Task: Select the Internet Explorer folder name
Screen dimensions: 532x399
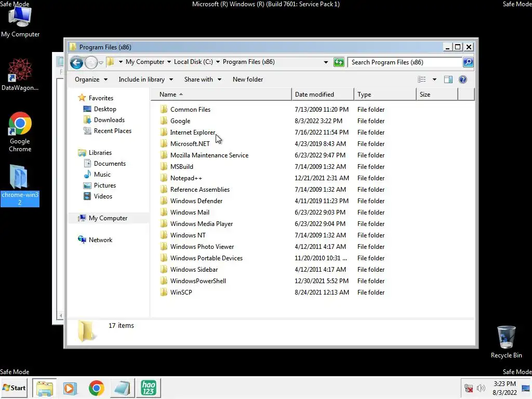Action: pyautogui.click(x=193, y=132)
